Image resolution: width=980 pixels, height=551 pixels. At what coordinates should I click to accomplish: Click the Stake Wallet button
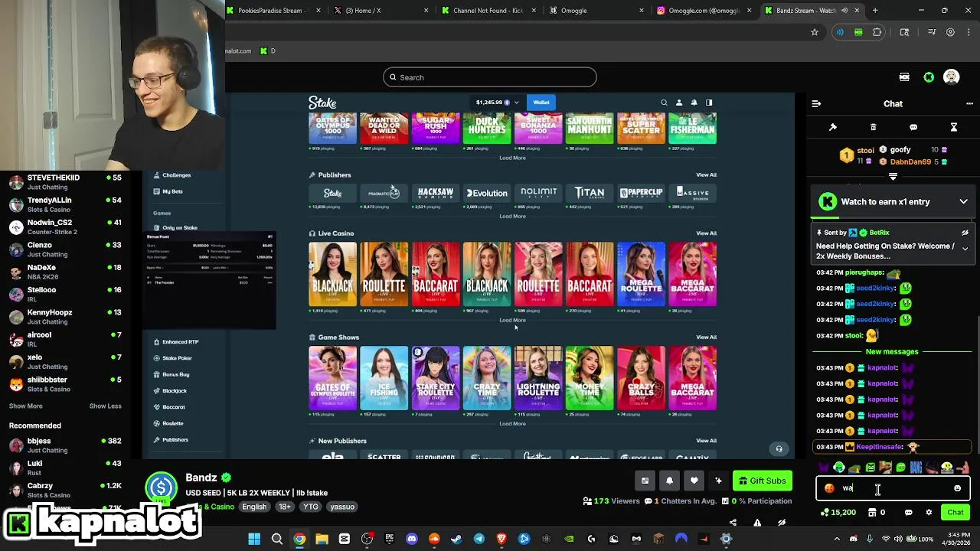541,103
